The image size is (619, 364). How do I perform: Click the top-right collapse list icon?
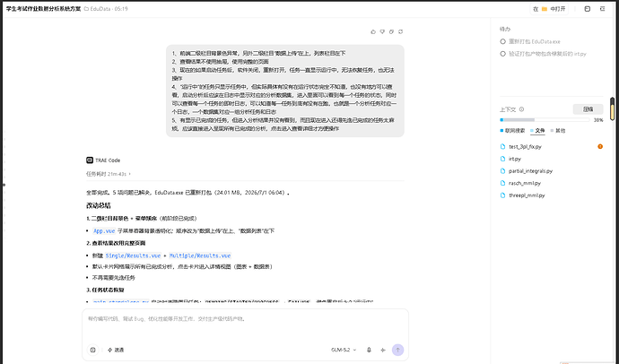603,9
